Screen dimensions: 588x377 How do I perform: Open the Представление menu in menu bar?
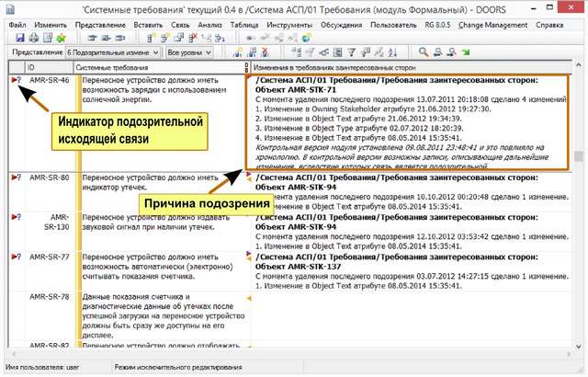[100, 25]
